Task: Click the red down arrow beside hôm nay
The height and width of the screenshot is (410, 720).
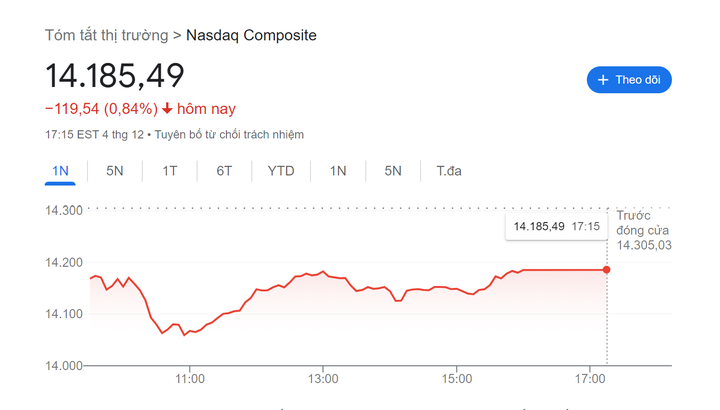Action: (x=167, y=109)
